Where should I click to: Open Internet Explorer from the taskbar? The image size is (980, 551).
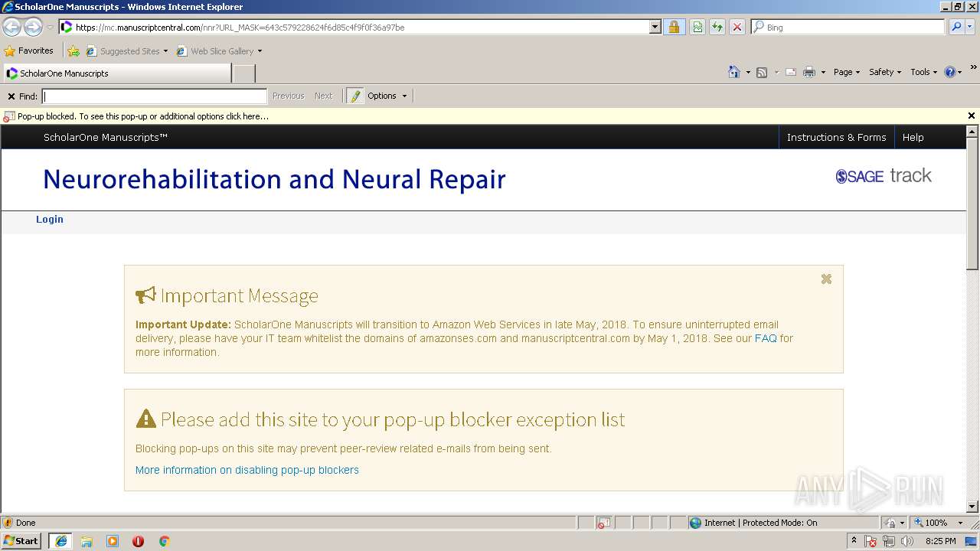[x=60, y=541]
